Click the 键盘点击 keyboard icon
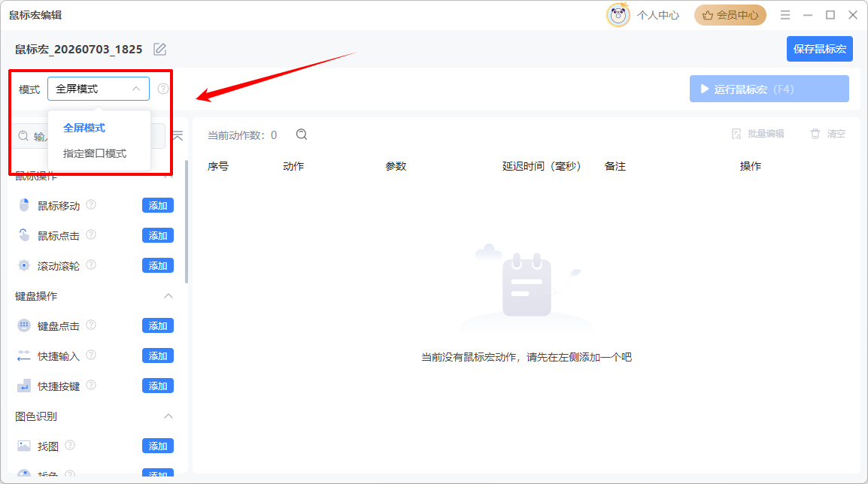Image resolution: width=868 pixels, height=484 pixels. click(x=24, y=325)
